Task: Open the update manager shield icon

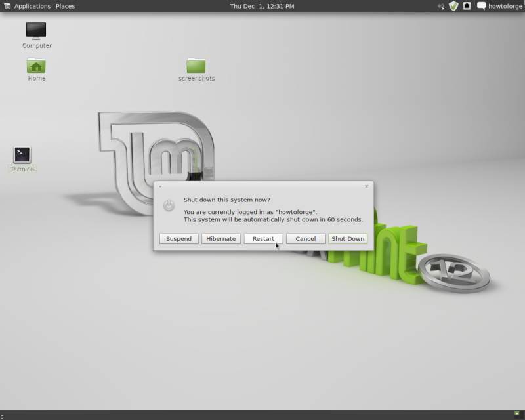Action: point(453,6)
